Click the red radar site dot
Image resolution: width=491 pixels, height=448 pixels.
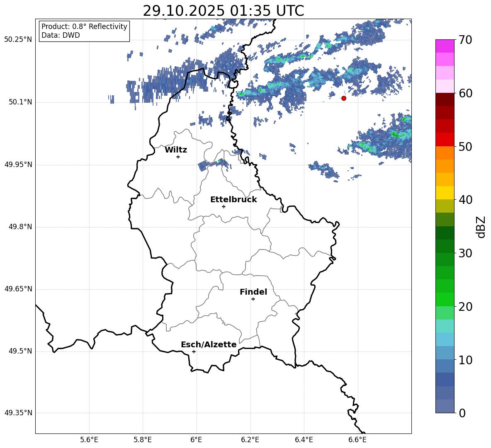click(344, 98)
